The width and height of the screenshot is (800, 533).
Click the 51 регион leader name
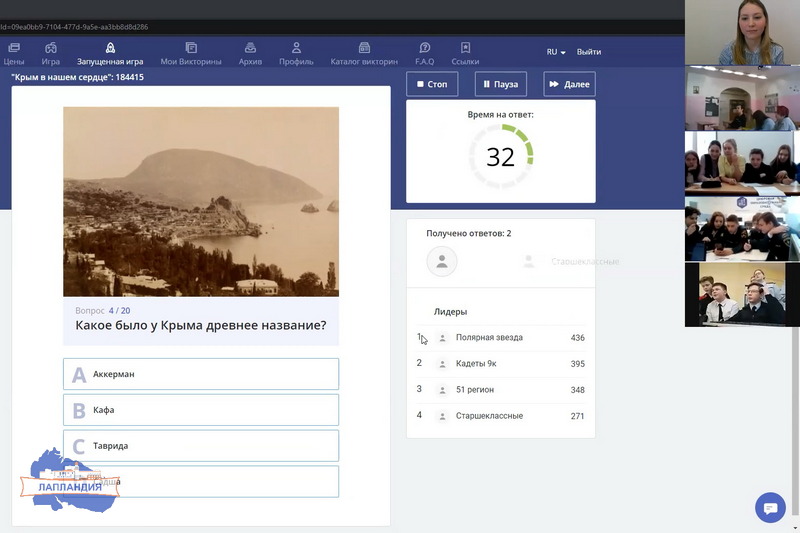[474, 390]
